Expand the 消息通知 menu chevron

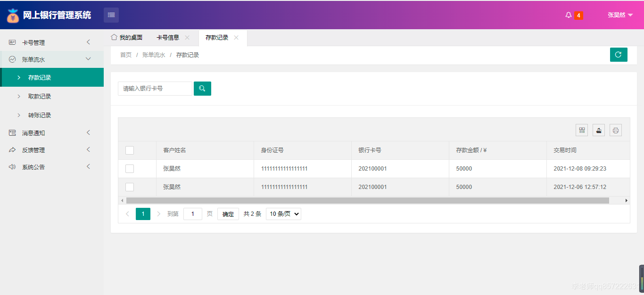point(88,132)
